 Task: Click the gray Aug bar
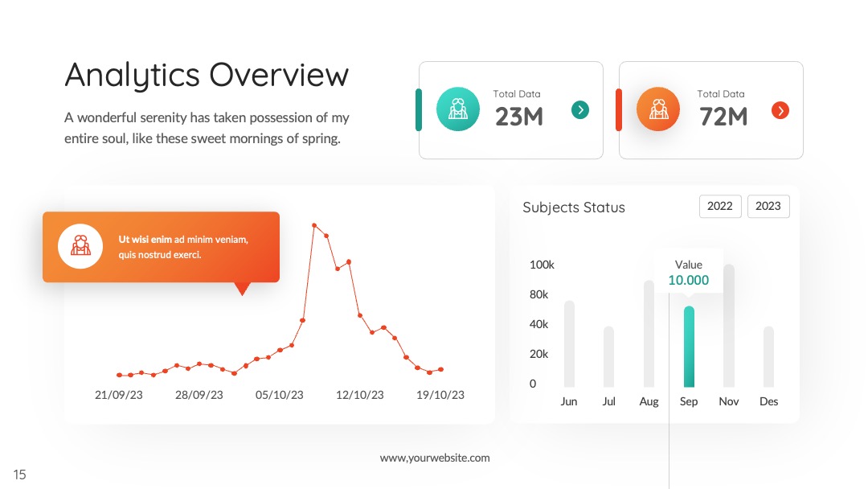tap(649, 334)
